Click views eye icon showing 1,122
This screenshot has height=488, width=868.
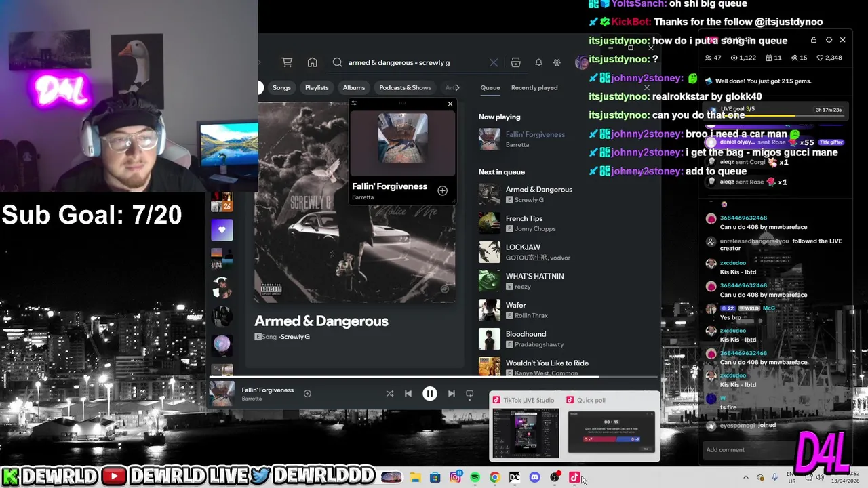[x=734, y=58]
